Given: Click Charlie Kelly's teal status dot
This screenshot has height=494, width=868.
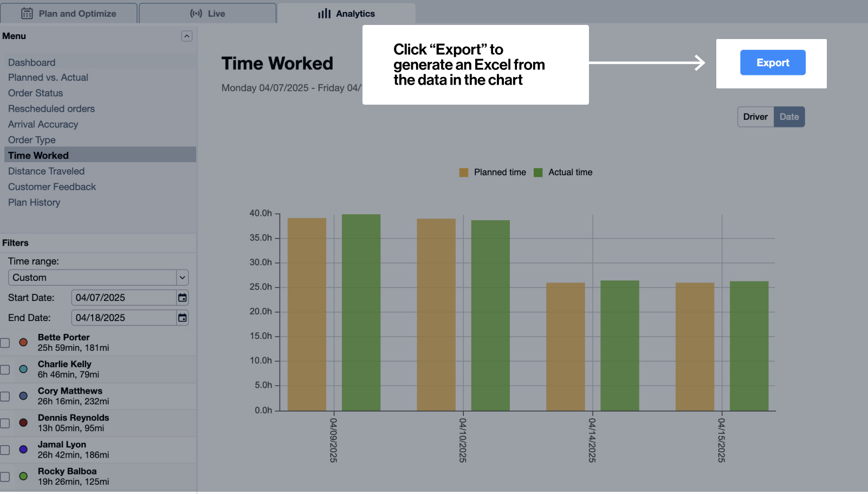Looking at the screenshot, I should pos(23,369).
